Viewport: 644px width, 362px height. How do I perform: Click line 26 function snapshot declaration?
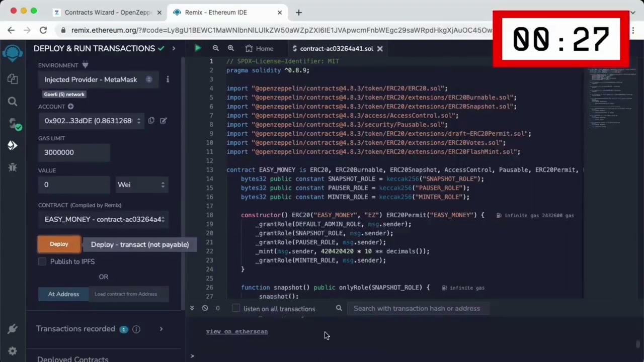[335, 288]
